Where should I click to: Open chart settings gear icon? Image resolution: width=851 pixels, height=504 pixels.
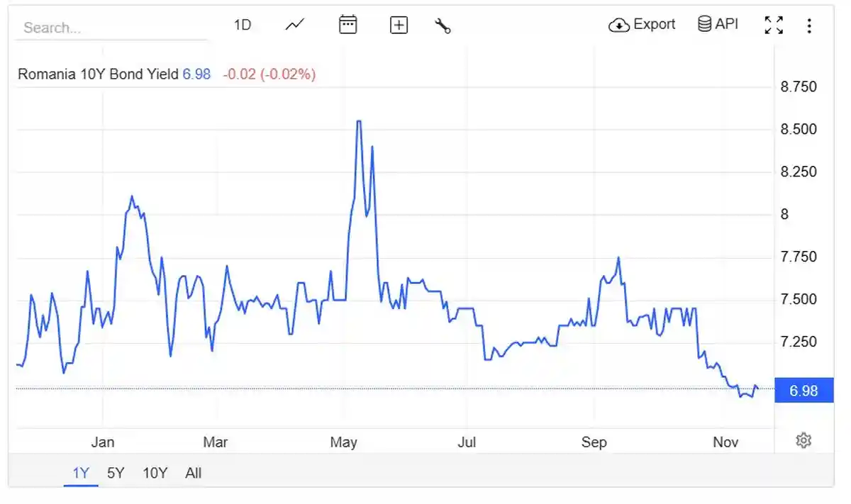[x=803, y=441]
